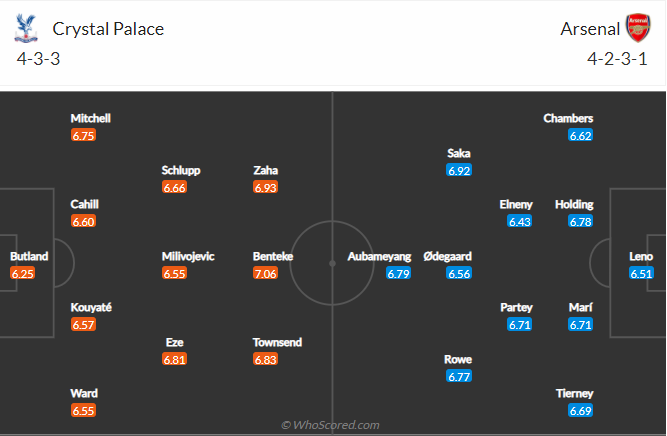This screenshot has width=667, height=436.
Task: Select the player name Mitchell
Action: point(90,118)
